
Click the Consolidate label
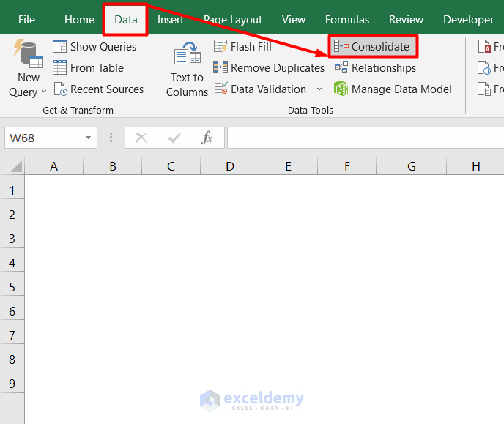click(x=380, y=47)
